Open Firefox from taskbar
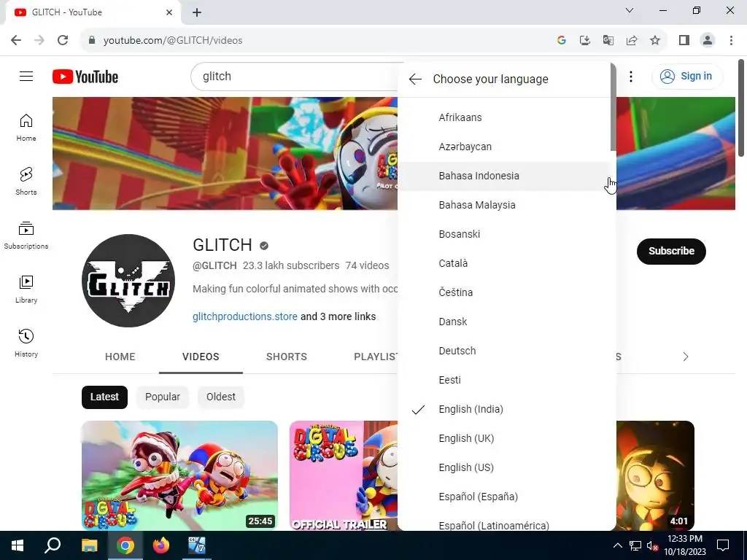This screenshot has width=747, height=560. tap(161, 545)
